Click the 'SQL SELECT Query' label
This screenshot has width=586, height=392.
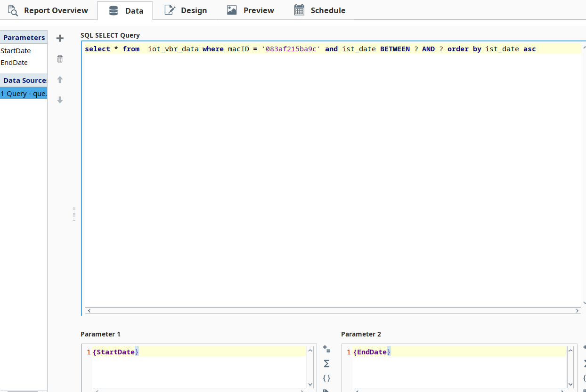110,35
